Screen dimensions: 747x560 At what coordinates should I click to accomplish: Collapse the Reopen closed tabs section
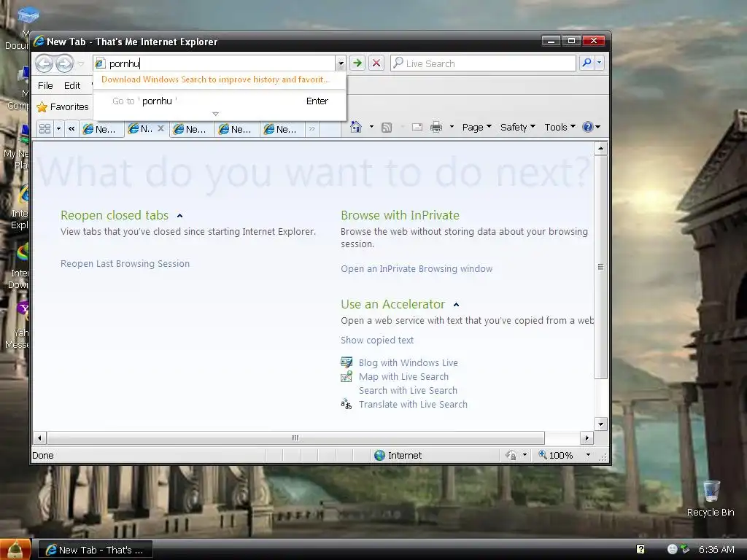click(x=179, y=216)
